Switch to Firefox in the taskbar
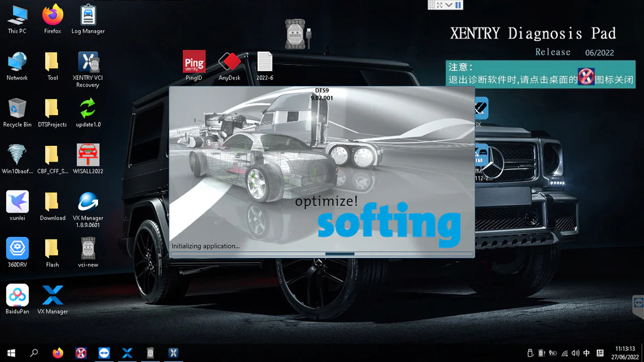Screen dimensions: 644x362 click(x=58, y=353)
